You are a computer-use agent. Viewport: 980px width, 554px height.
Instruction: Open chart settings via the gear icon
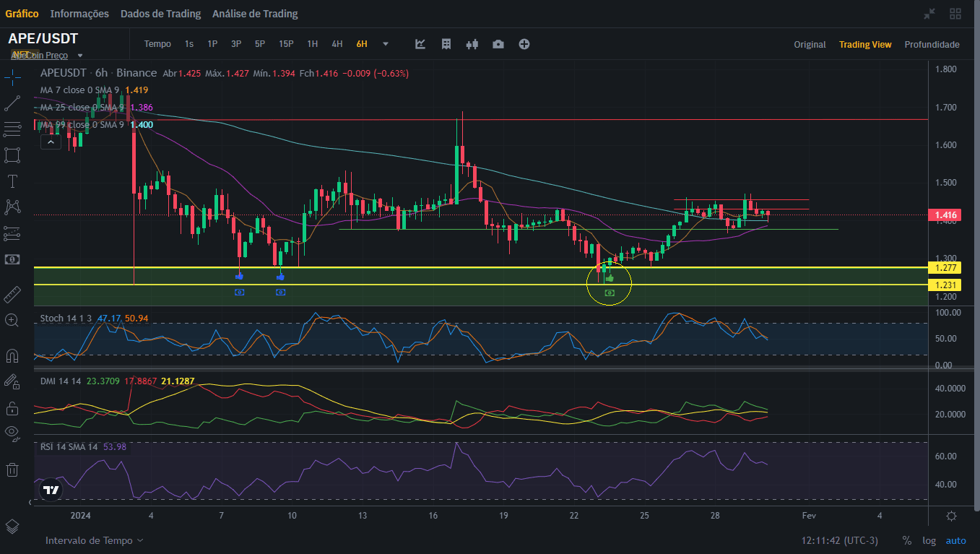951,516
